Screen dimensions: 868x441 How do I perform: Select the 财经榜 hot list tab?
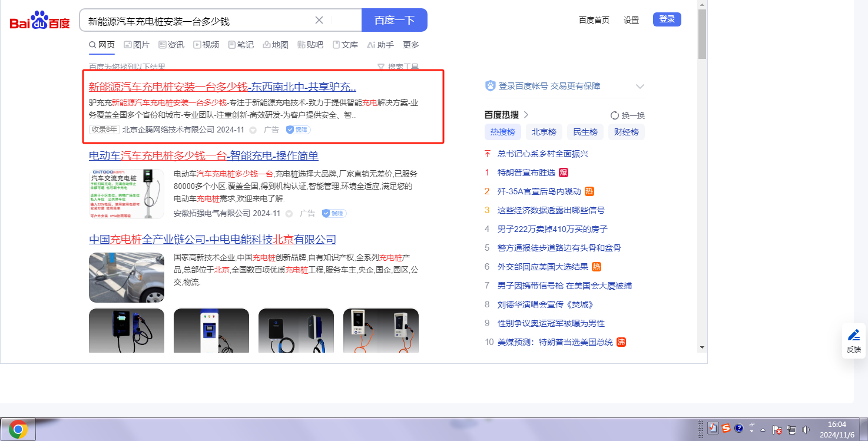coord(626,132)
